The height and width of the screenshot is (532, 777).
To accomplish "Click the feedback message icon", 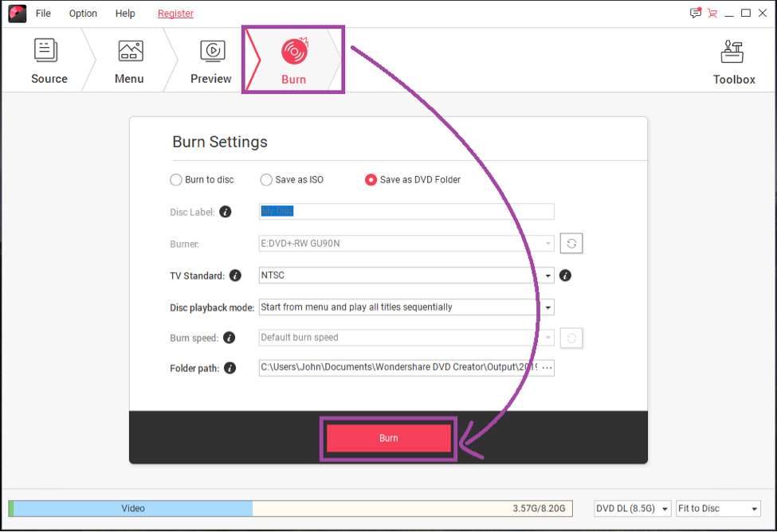I will 696,14.
